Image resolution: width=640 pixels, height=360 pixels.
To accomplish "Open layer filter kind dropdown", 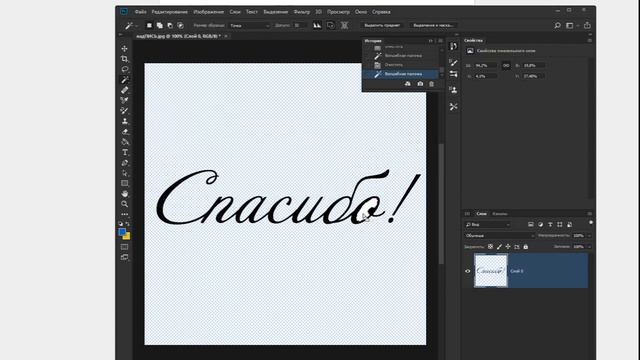I will pos(488,224).
